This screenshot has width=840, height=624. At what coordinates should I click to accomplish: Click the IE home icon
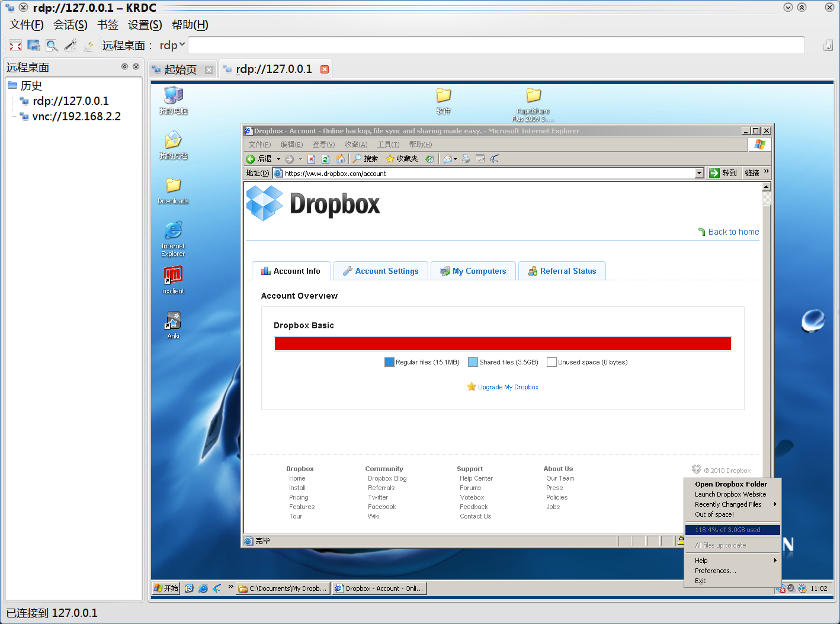(x=340, y=159)
